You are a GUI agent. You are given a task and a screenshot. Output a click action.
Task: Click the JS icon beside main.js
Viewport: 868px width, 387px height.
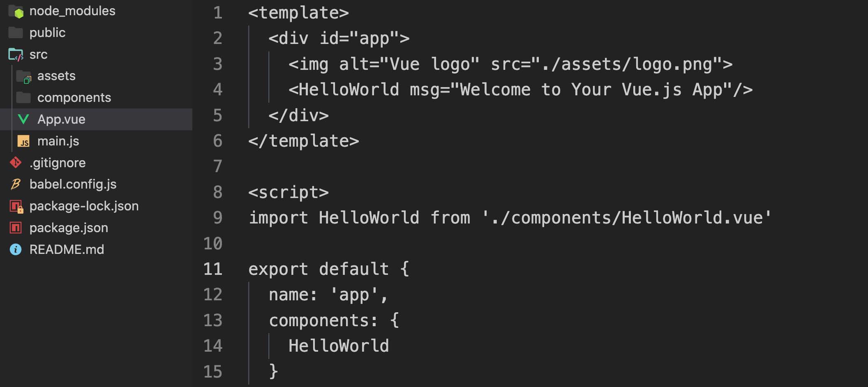(24, 141)
